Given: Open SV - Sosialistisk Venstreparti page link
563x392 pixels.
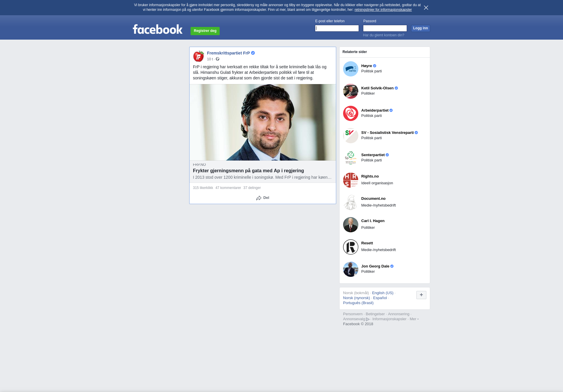Looking at the screenshot, I should (387, 133).
